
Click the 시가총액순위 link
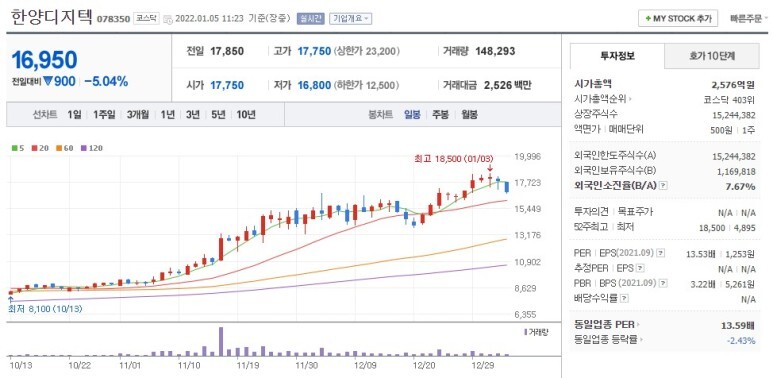(x=600, y=99)
